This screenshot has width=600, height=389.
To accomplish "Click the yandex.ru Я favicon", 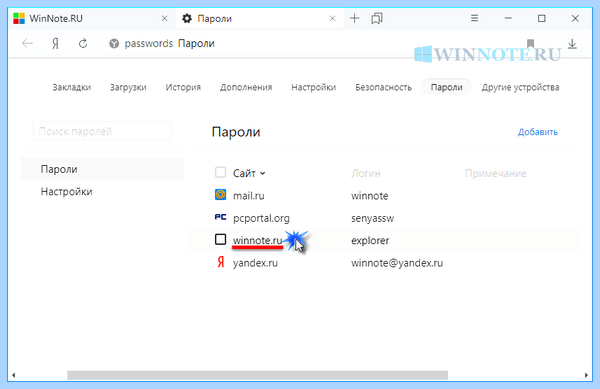I will pos(221,262).
